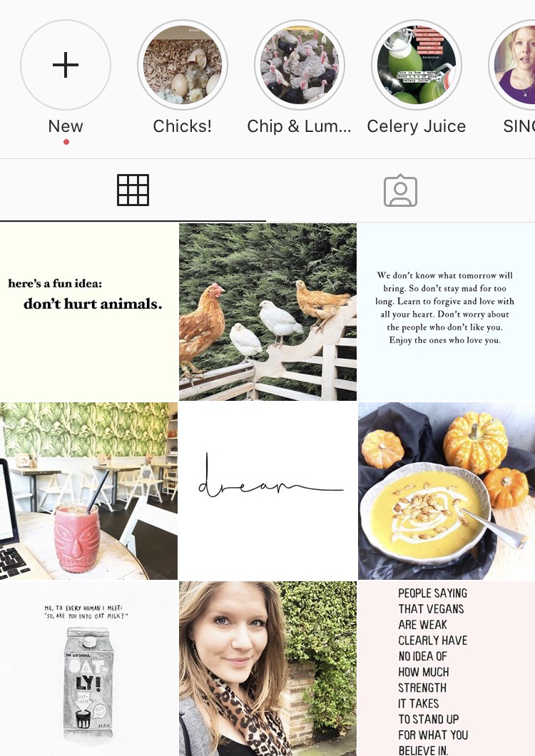This screenshot has width=535, height=756.
Task: Open the chickens on fence photo
Action: coord(267,312)
